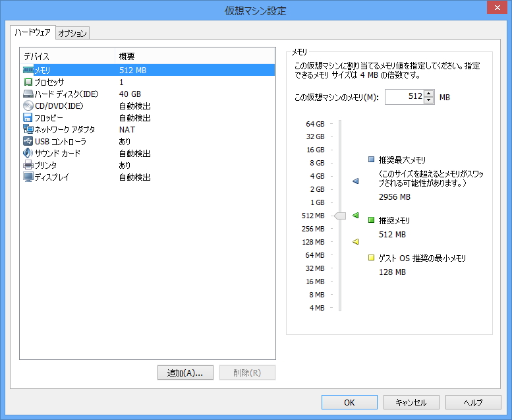Click the blue 推奨最大メモリ legend square
Viewport: 512px width, 420px height.
coord(371,160)
